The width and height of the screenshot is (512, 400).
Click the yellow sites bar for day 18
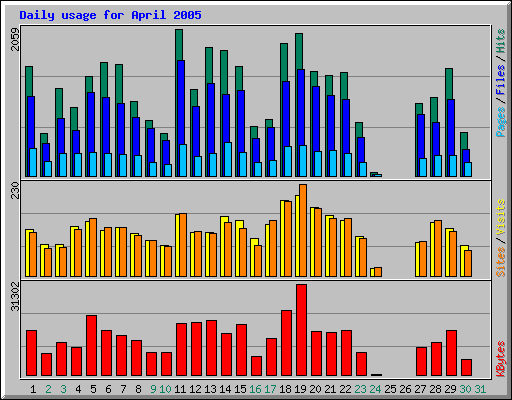point(282,238)
